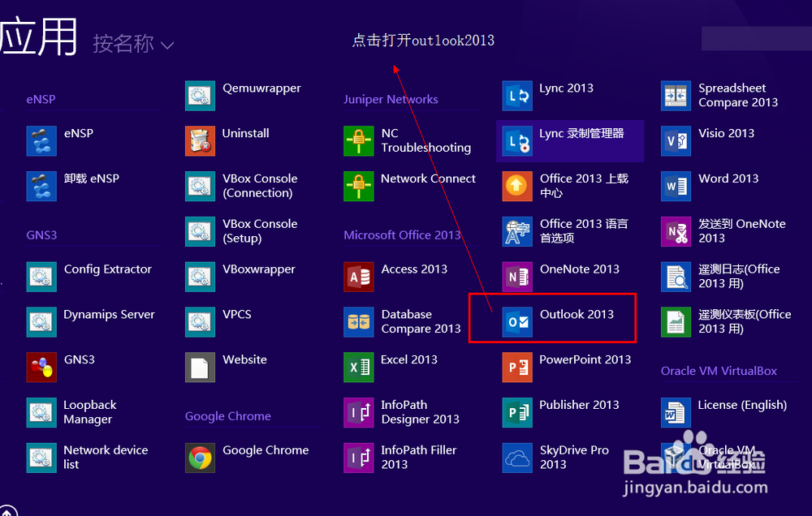The height and width of the screenshot is (516, 812).
Task: Click the Word 2013 text label
Action: (728, 178)
